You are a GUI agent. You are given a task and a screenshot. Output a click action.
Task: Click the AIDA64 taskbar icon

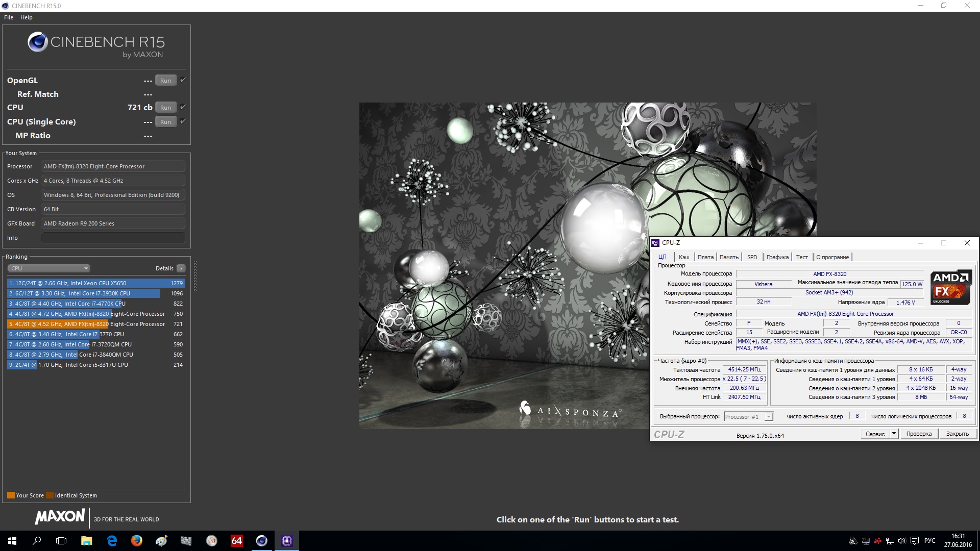point(236,541)
